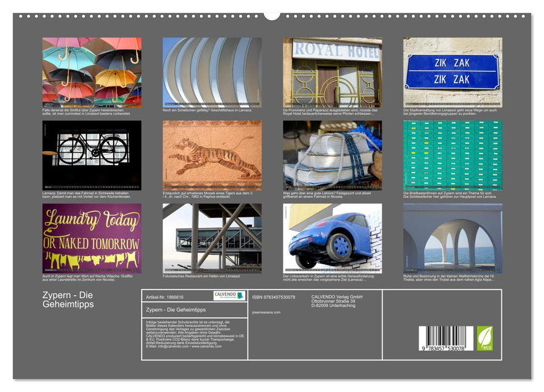Select the Royal Hotel photo
Image resolution: width=544 pixels, height=392 pixels.
(332, 72)
